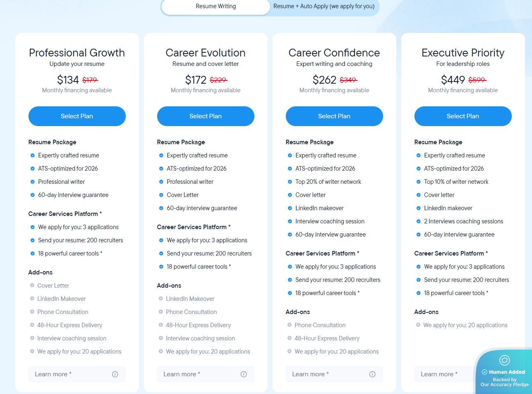Switch to Resume + Auto Apply tab
Viewport: 532px width, 394px height.
(324, 7)
